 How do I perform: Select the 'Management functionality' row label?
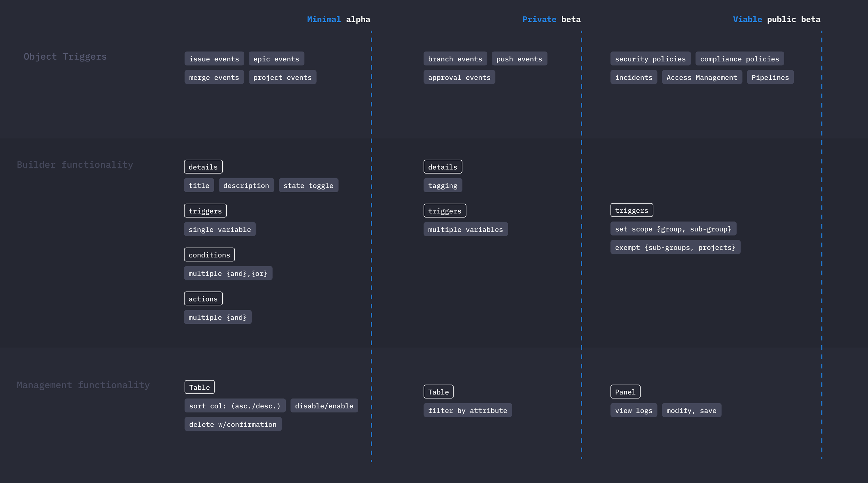coord(83,385)
